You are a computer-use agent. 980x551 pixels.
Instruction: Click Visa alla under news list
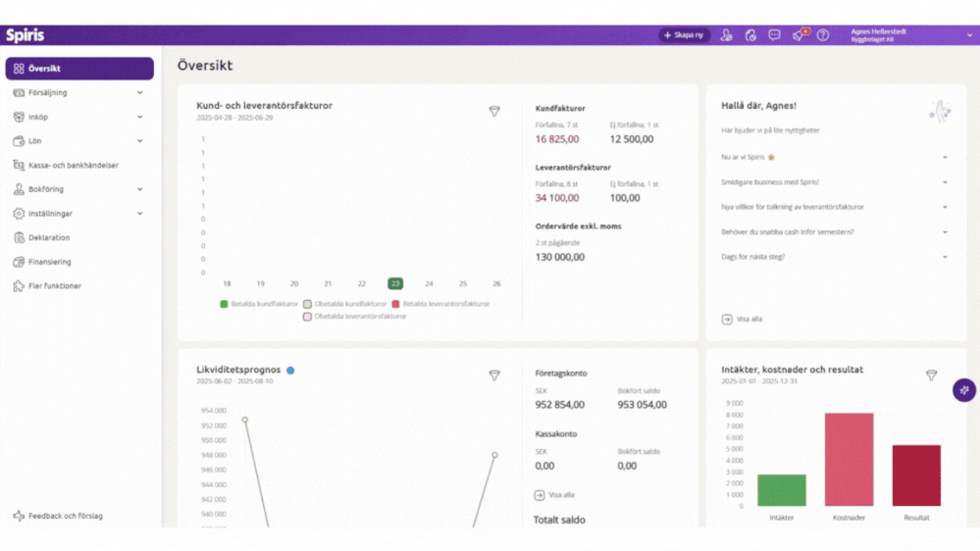point(742,320)
